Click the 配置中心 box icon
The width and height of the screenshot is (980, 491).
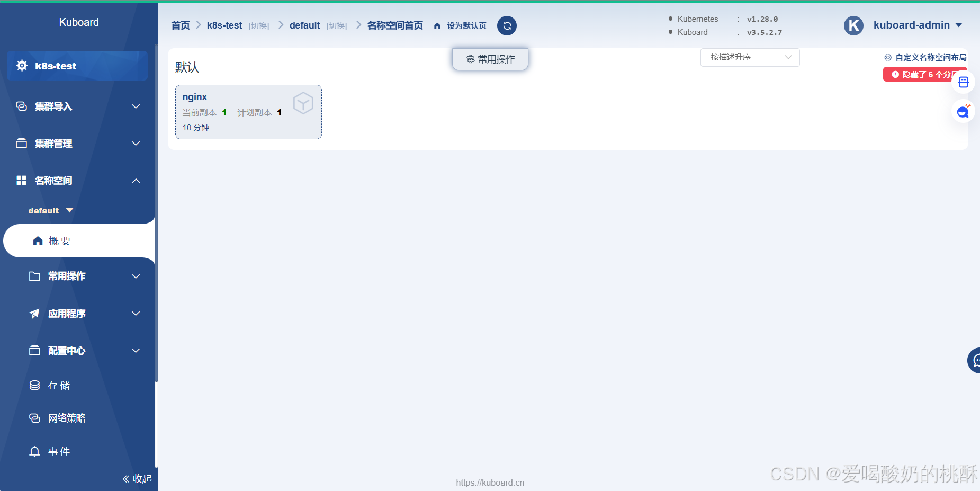click(x=35, y=350)
